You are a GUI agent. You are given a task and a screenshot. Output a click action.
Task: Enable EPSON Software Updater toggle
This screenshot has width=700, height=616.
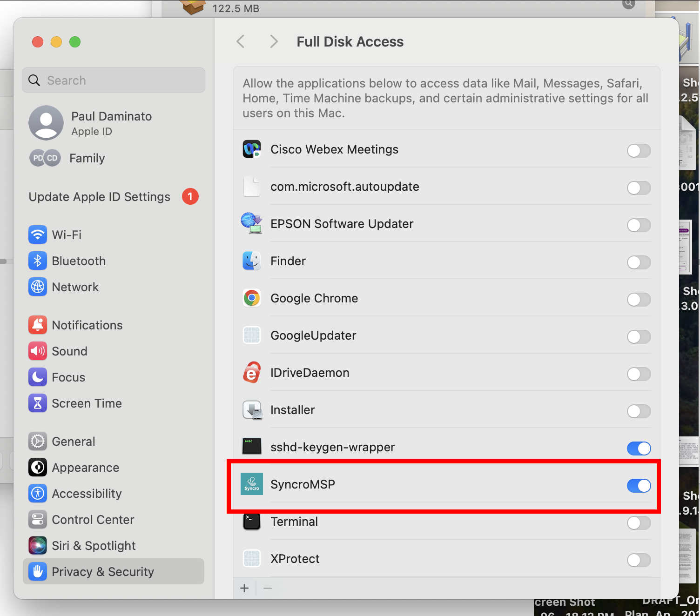click(639, 225)
